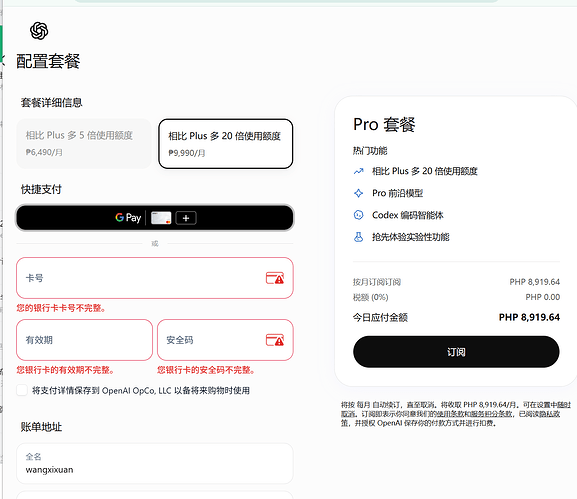Image resolution: width=577 pixels, height=499 pixels.
Task: Select the 20x Plus usage plan ₱9,990
Action: click(226, 144)
